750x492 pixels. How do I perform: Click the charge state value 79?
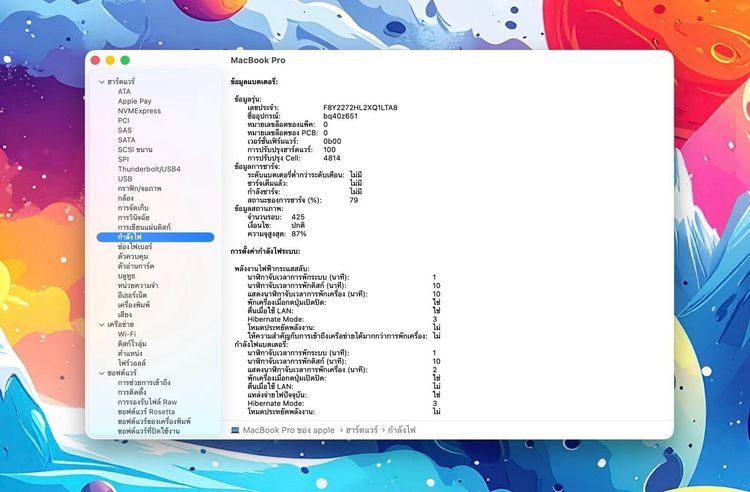(353, 200)
